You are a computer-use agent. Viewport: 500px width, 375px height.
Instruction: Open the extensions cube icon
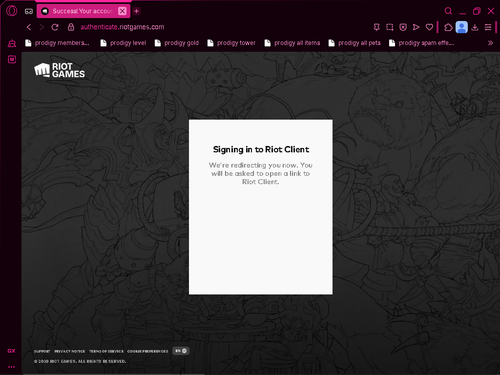(x=448, y=27)
